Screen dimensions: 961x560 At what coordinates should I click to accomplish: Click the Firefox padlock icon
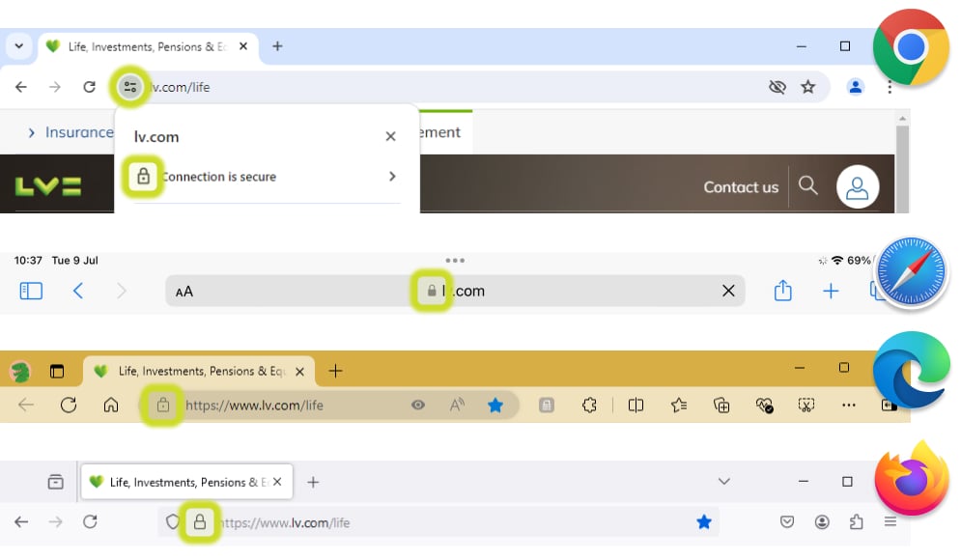[200, 522]
